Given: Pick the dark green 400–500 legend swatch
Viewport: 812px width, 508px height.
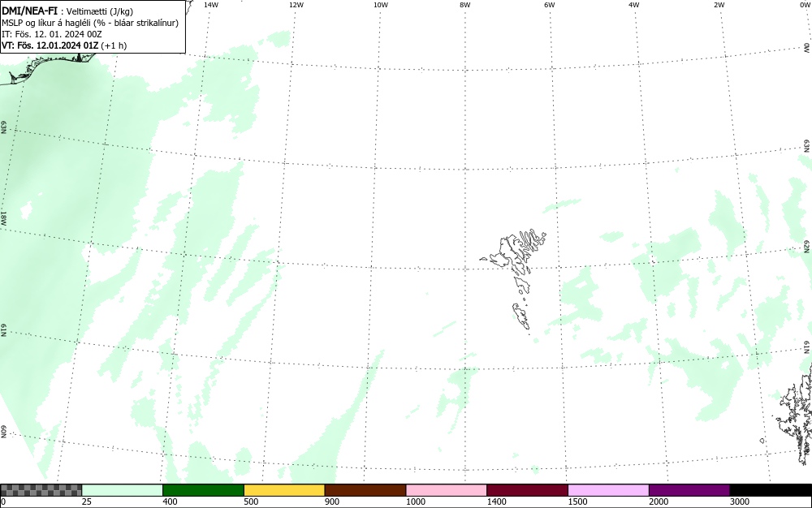Looking at the screenshot, I should click(x=203, y=490).
